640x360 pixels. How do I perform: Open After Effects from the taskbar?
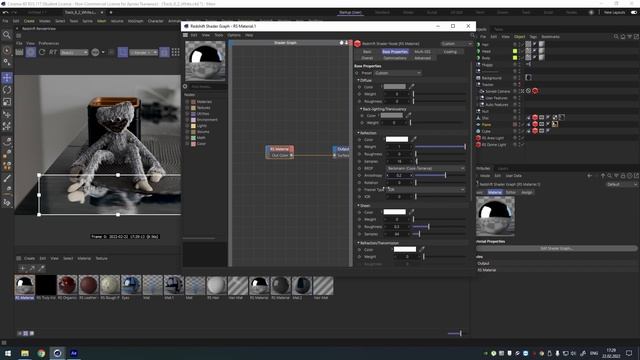(x=74, y=353)
